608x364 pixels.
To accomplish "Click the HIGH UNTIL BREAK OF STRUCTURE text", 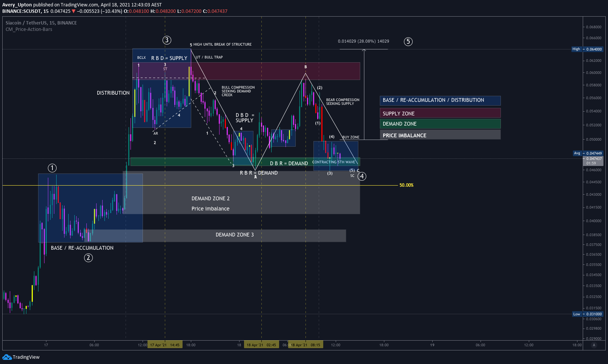I will tap(223, 45).
